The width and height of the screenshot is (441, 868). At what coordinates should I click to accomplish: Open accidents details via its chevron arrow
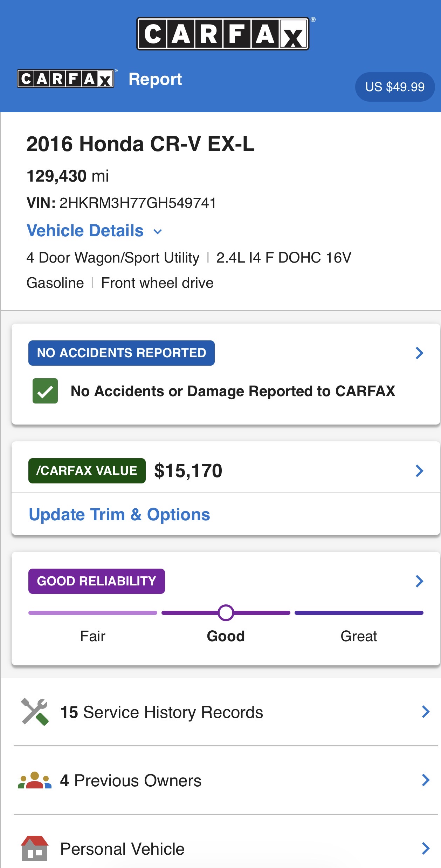(x=419, y=353)
